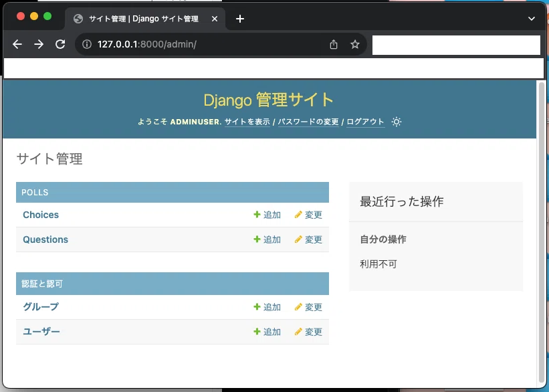Change グループ via 変更 pencil link
This screenshot has height=392, width=549.
[308, 307]
